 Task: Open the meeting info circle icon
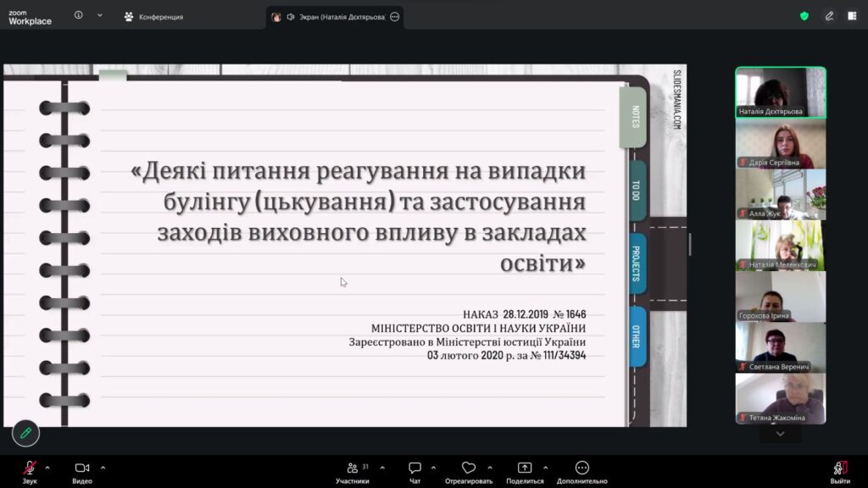[x=79, y=15]
